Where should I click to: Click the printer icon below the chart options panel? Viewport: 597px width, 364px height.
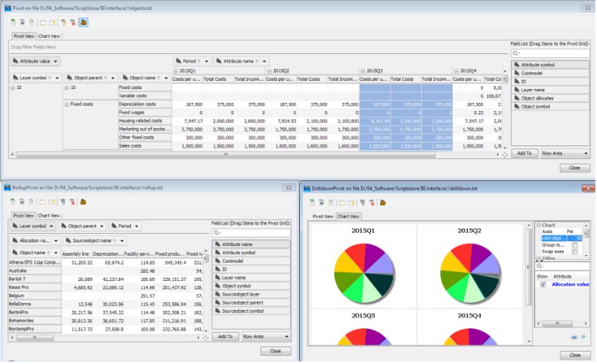pos(574,337)
